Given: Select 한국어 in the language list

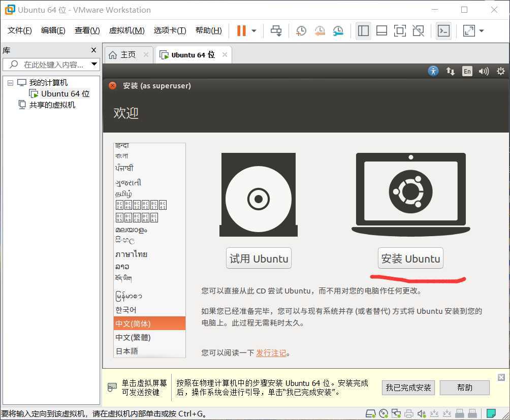Looking at the screenshot, I should point(150,310).
